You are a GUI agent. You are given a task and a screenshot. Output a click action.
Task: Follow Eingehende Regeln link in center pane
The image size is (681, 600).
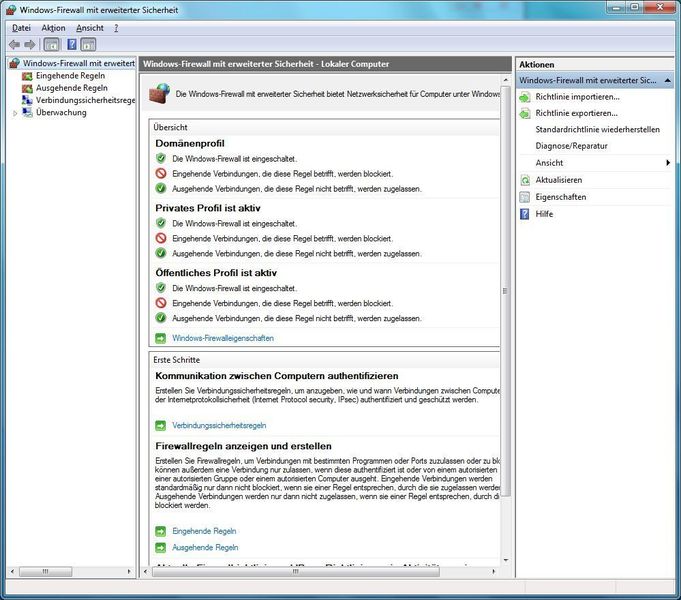(x=204, y=531)
